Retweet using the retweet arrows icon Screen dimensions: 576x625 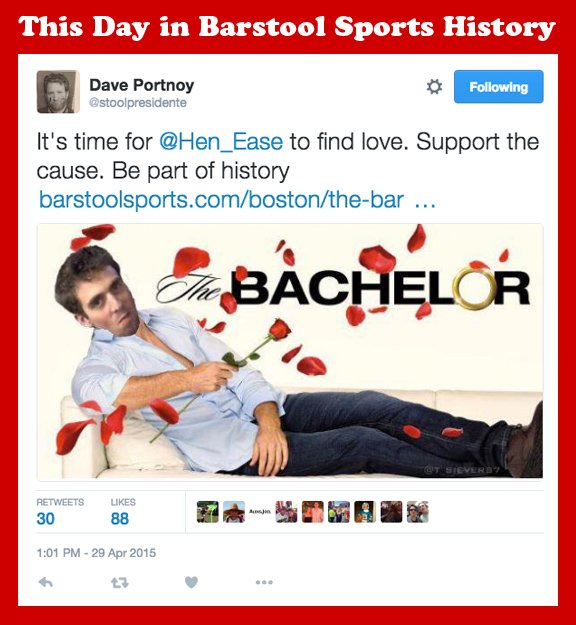point(120,583)
